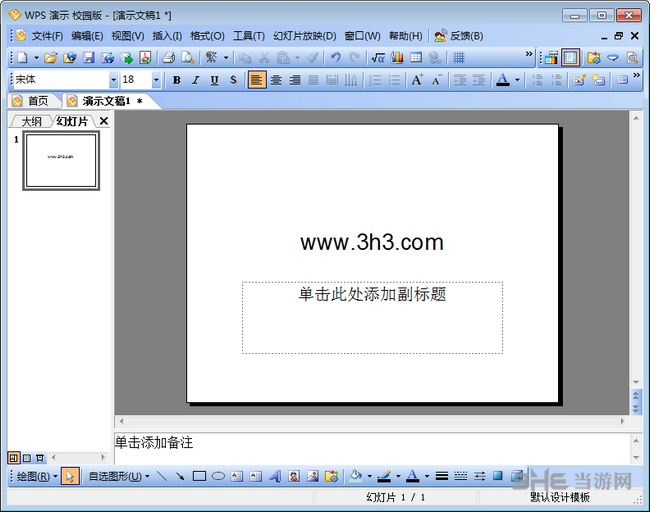The image size is (650, 512).
Task: Open the 插入(I) menu
Action: [167, 36]
